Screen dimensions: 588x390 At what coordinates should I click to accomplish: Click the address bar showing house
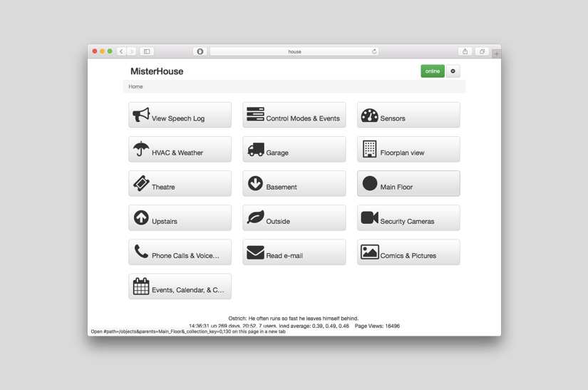point(294,51)
